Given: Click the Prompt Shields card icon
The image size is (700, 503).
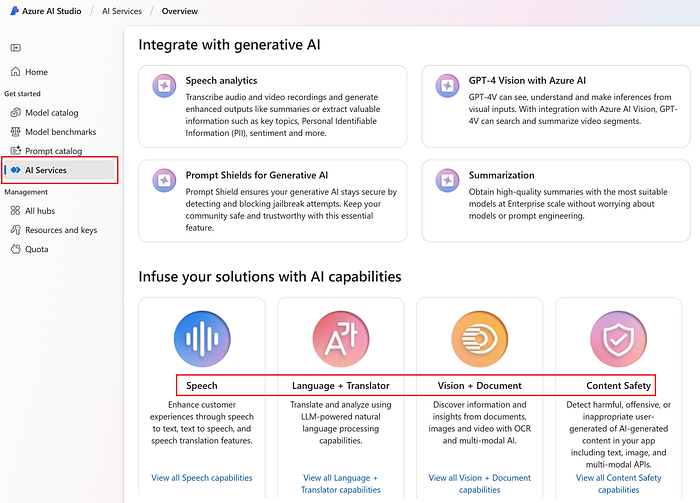Looking at the screenshot, I should click(x=162, y=180).
